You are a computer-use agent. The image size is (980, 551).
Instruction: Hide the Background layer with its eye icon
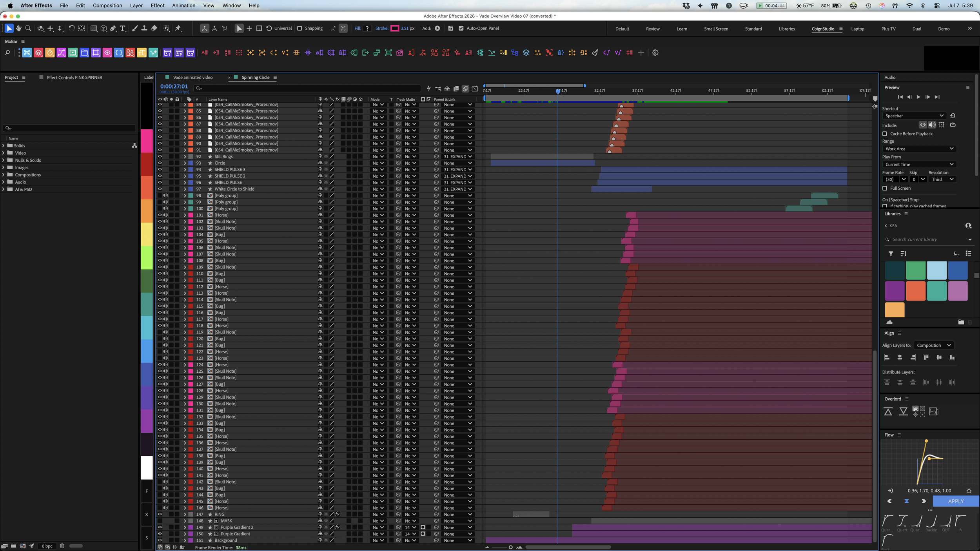coord(160,540)
